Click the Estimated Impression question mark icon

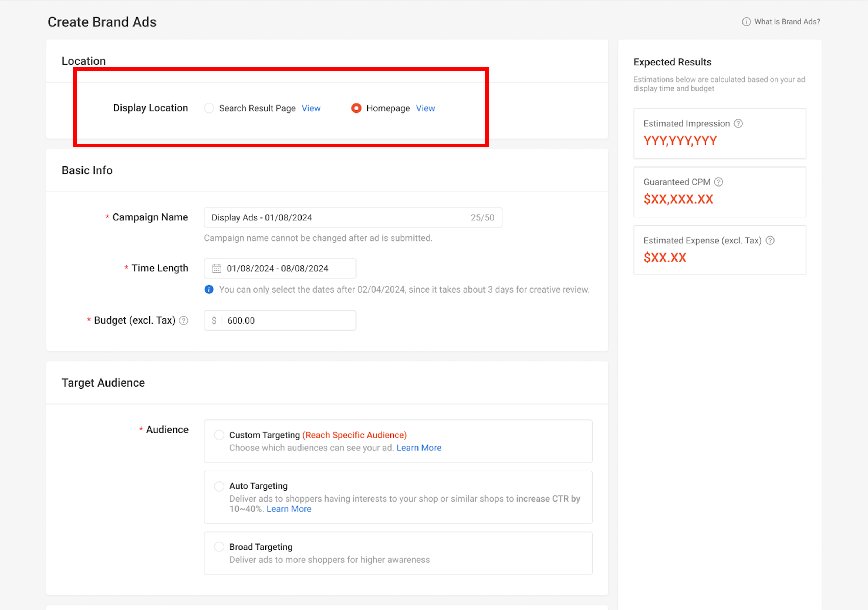tap(739, 123)
